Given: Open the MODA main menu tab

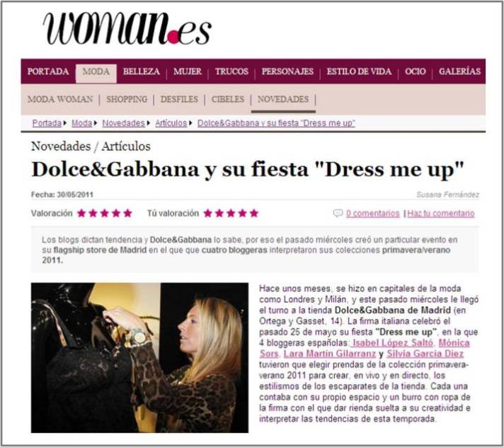Looking at the screenshot, I should [x=96, y=73].
